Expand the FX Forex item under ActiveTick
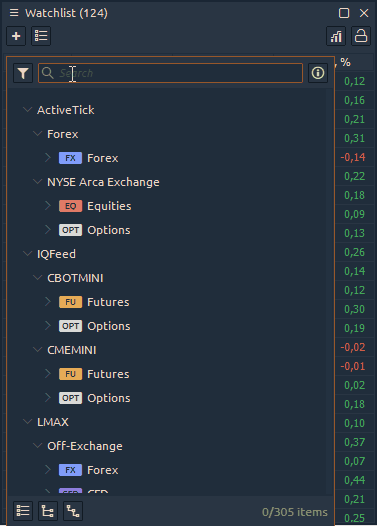The height and width of the screenshot is (526, 377). pyautogui.click(x=48, y=158)
